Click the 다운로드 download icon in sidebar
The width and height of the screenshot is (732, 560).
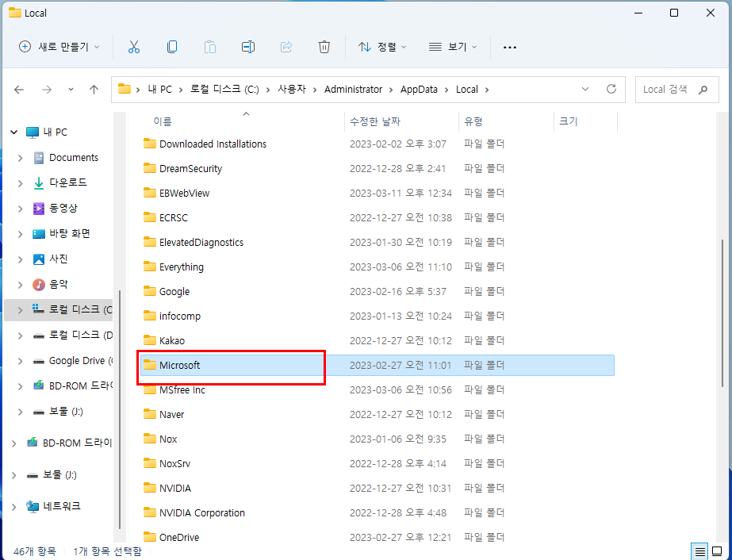point(39,182)
